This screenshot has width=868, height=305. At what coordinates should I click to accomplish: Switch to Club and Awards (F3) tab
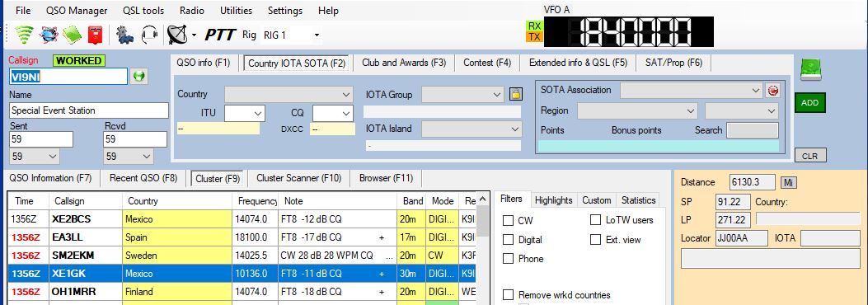(x=404, y=63)
